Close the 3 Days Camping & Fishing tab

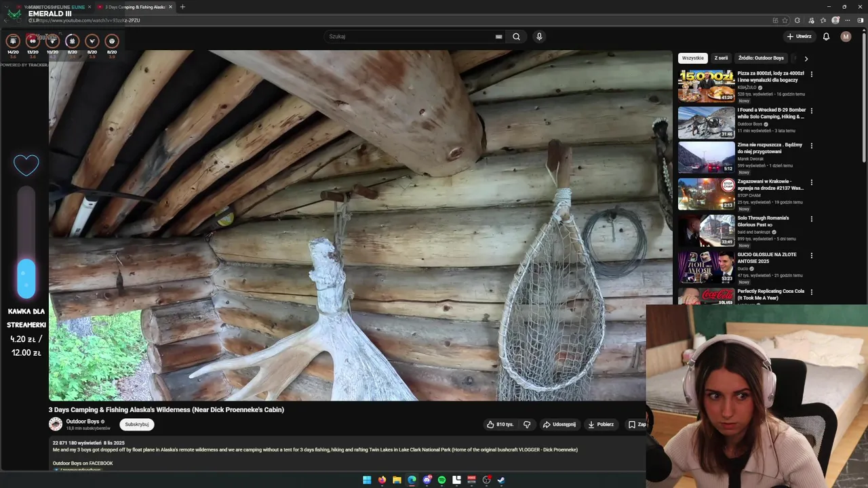170,7
